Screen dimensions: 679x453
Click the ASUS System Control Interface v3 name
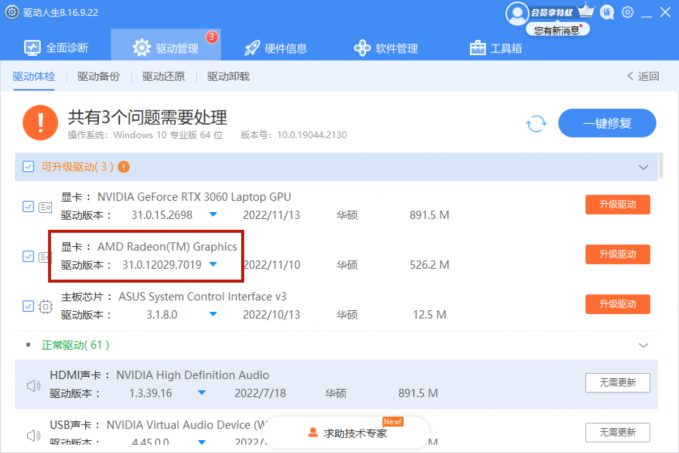click(203, 297)
